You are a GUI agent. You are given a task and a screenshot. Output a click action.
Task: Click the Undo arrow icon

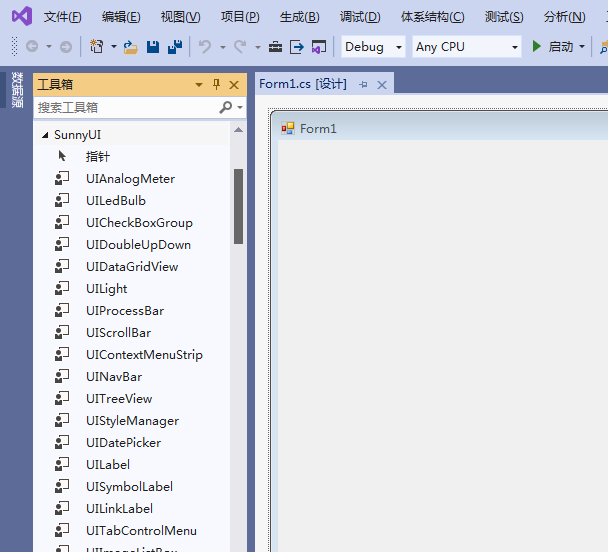pyautogui.click(x=205, y=47)
